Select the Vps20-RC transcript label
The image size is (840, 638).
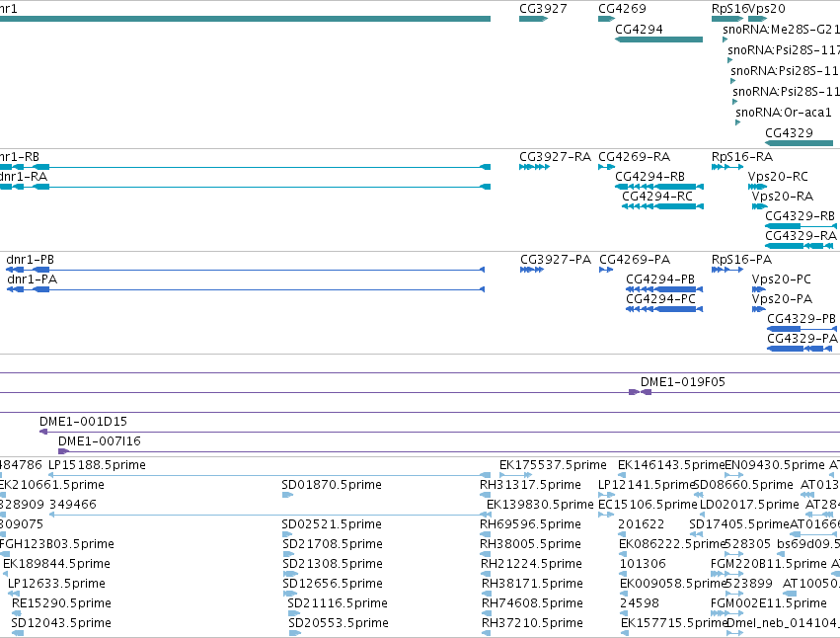(x=778, y=177)
